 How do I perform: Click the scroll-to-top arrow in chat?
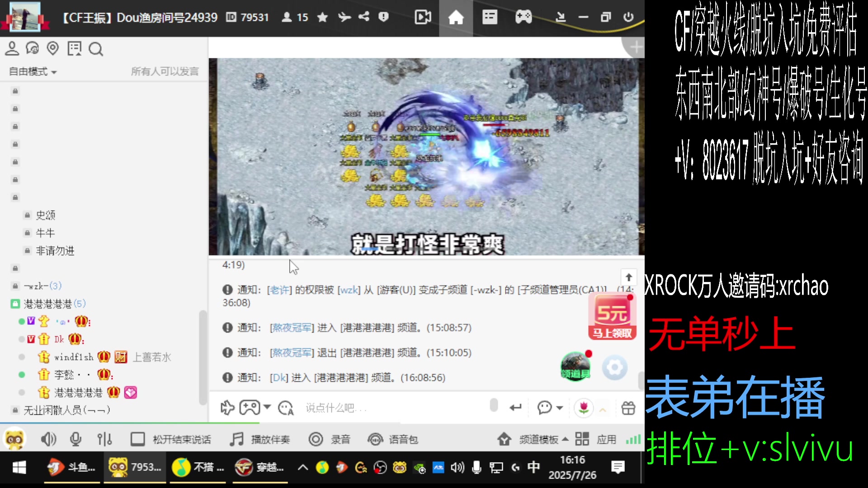tap(629, 277)
